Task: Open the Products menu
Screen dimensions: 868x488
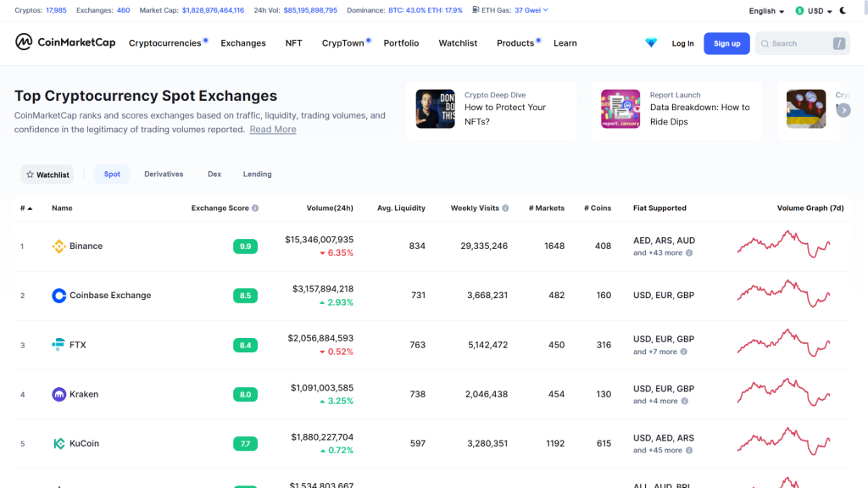Action: [515, 43]
